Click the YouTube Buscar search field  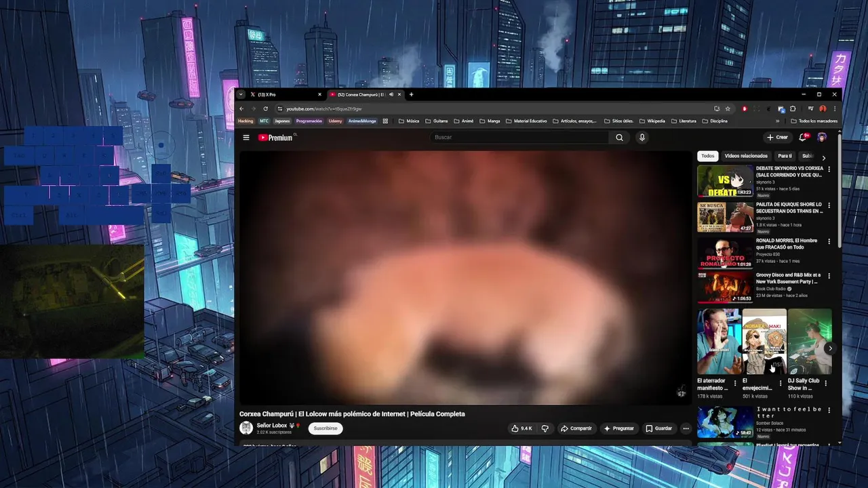[x=519, y=138]
